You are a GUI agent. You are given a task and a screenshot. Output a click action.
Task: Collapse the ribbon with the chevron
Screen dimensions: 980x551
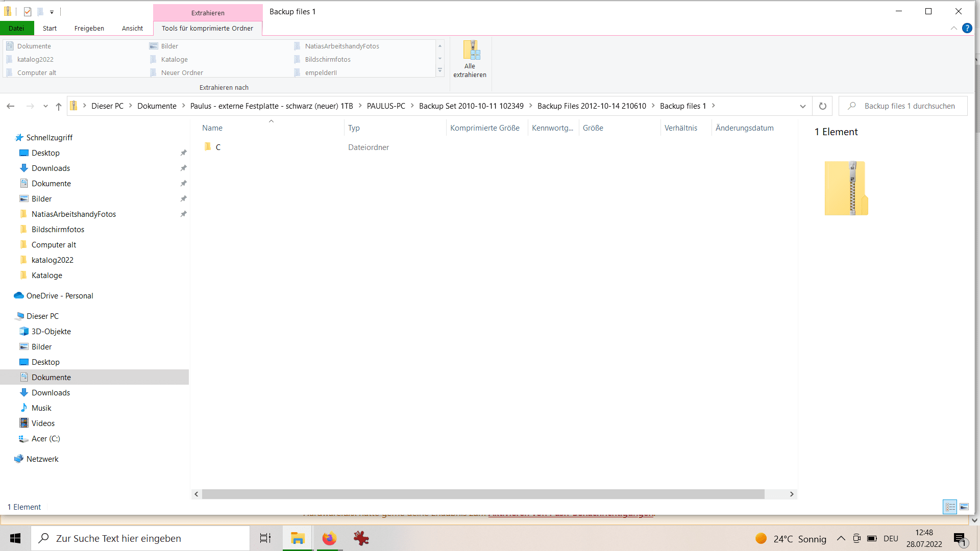953,28
